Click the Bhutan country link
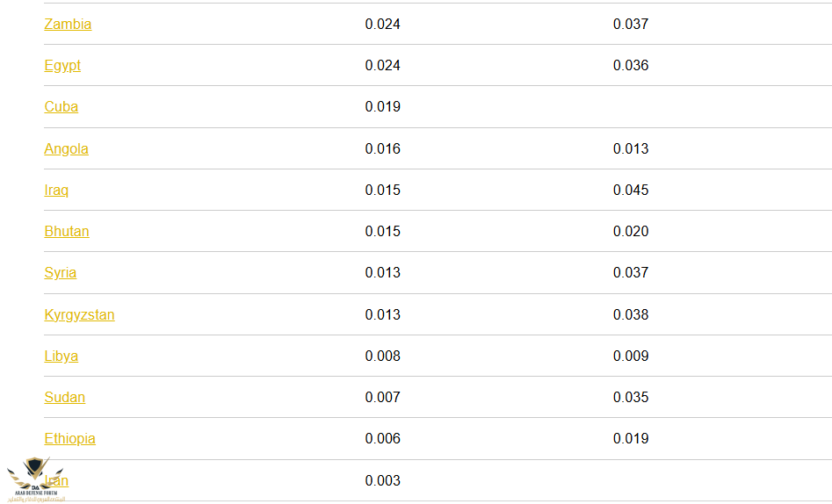 click(x=67, y=232)
